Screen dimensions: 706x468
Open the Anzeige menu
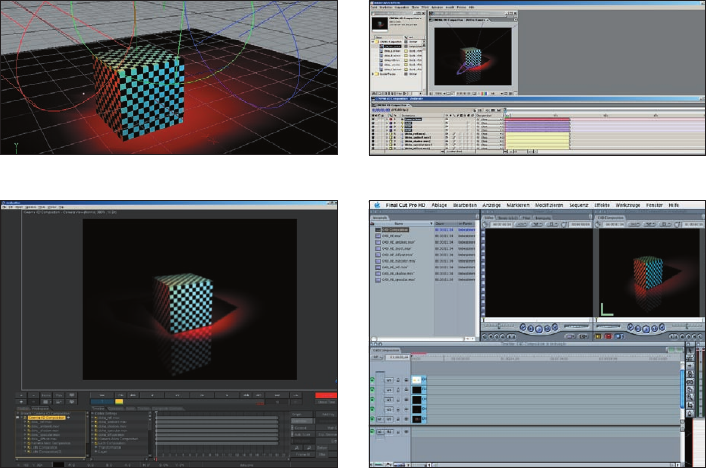click(492, 205)
